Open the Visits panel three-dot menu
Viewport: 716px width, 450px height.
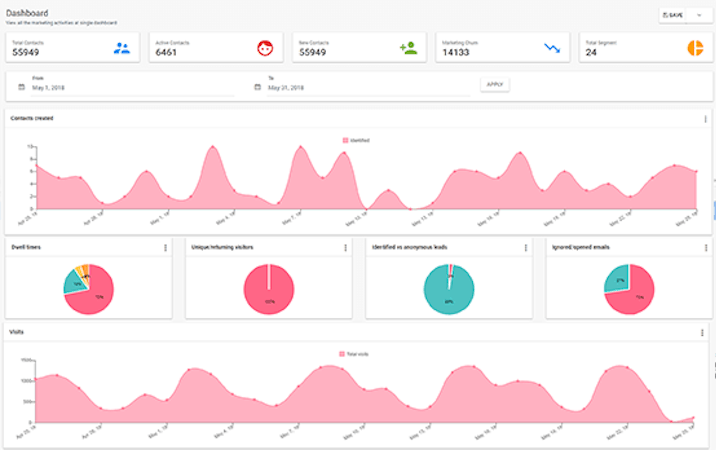click(702, 333)
